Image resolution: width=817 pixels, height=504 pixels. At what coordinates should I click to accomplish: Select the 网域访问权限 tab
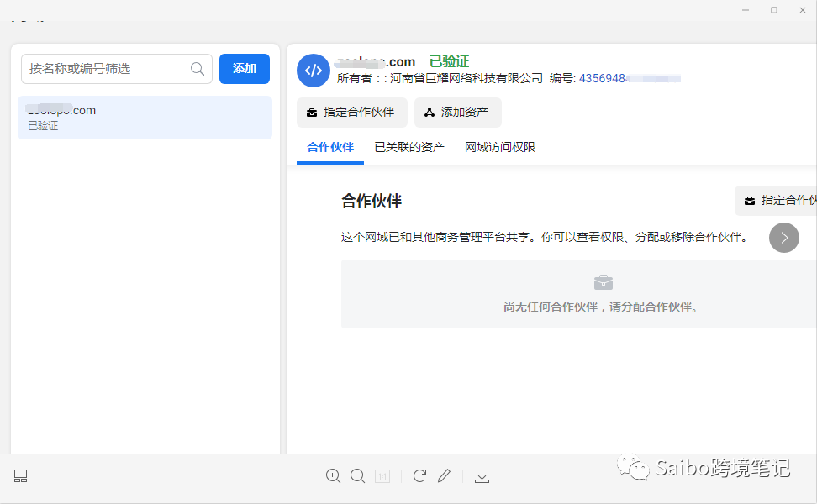[500, 147]
